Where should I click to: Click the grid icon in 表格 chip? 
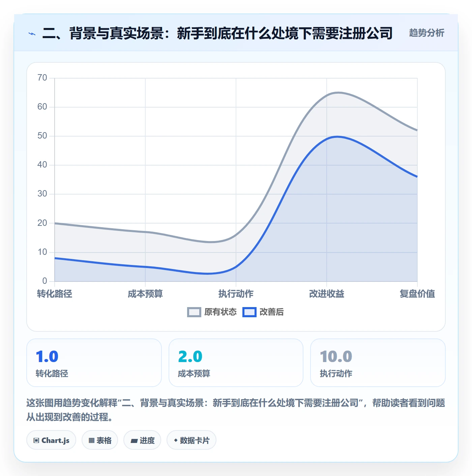point(91,441)
